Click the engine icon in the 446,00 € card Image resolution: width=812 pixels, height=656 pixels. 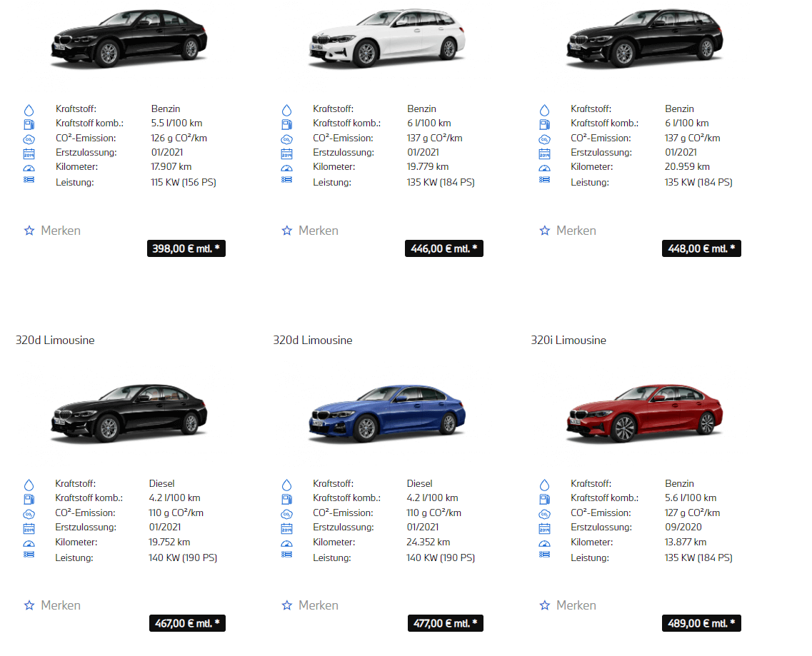pyautogui.click(x=287, y=180)
